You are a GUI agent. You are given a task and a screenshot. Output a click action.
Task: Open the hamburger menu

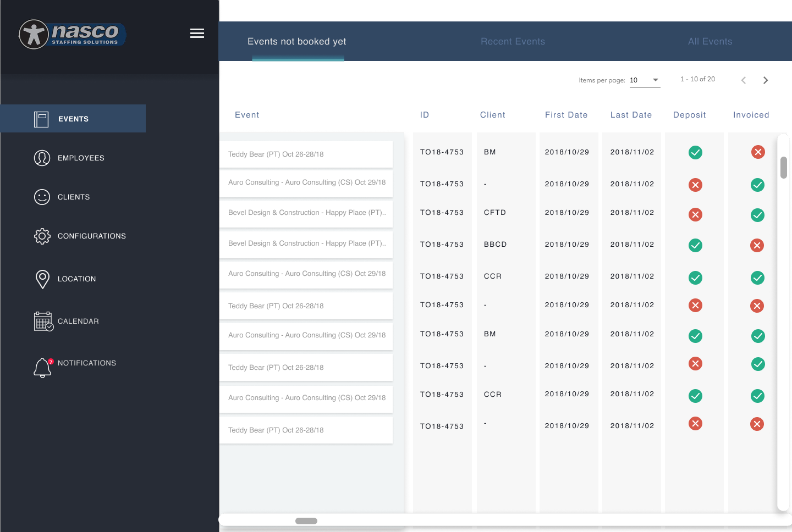197,33
